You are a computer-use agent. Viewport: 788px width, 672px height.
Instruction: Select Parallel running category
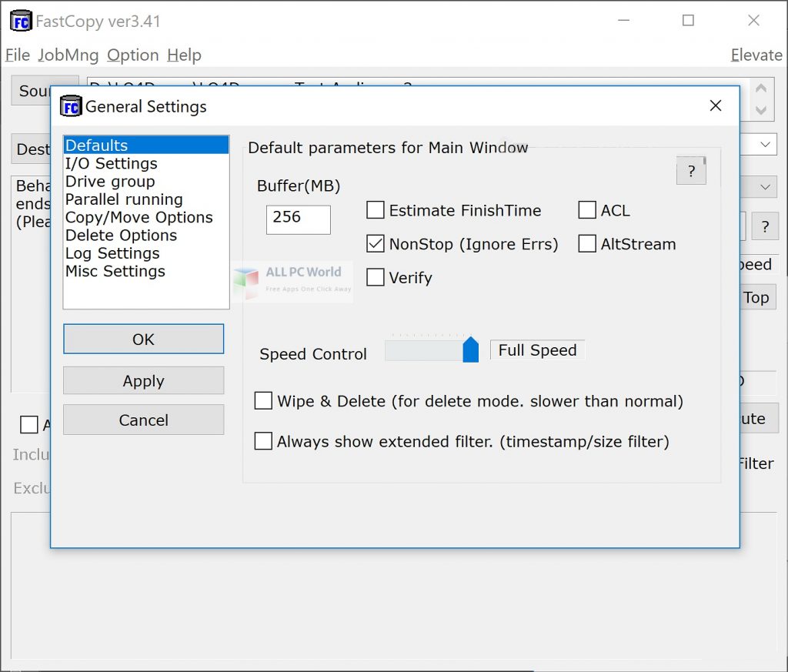click(x=145, y=199)
